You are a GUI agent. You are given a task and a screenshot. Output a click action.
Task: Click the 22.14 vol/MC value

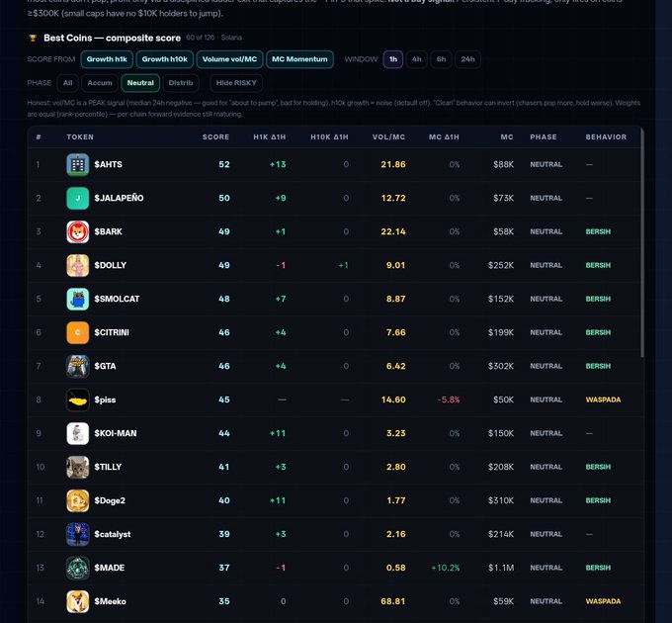click(393, 231)
